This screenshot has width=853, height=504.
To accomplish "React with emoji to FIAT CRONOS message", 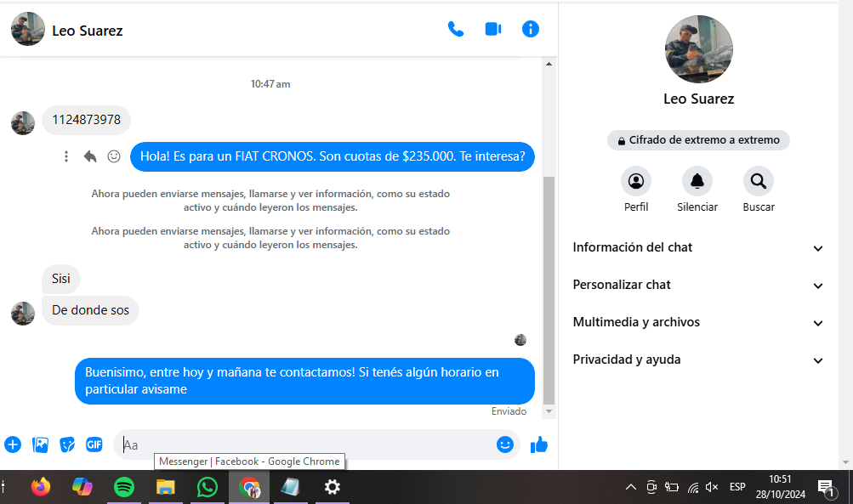I will (x=114, y=156).
